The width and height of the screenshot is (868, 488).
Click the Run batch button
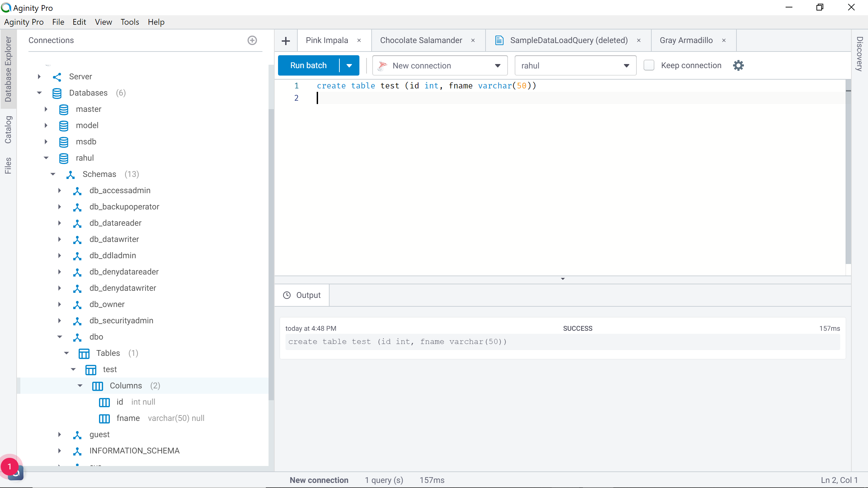(x=308, y=65)
